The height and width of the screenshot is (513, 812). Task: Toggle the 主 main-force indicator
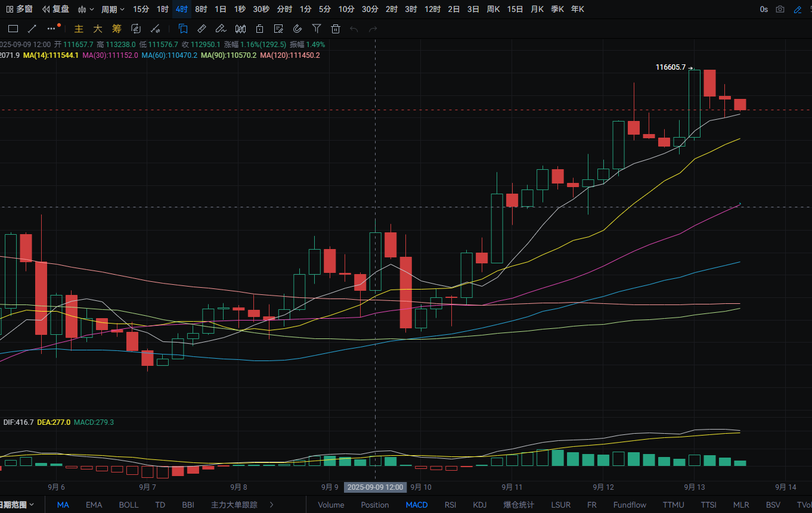pyautogui.click(x=79, y=29)
